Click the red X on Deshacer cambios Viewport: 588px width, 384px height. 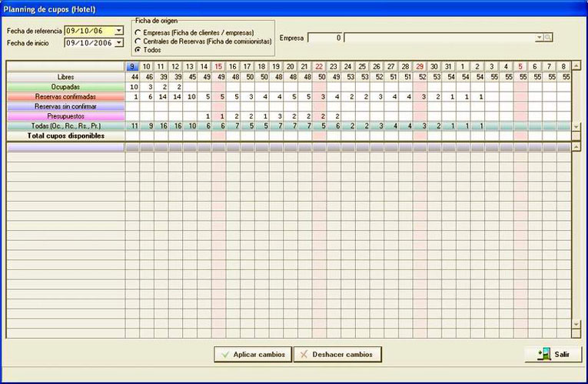304,354
